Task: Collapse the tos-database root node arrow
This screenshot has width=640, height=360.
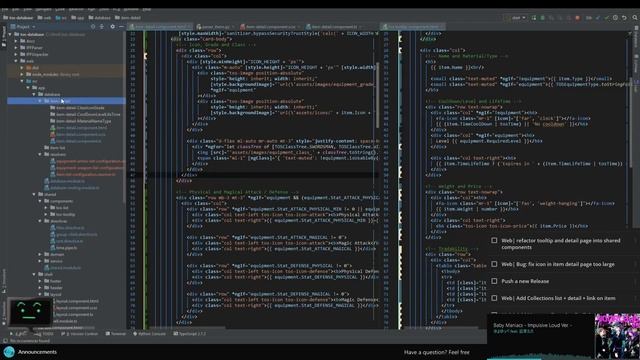Action: pyautogui.click(x=11, y=34)
